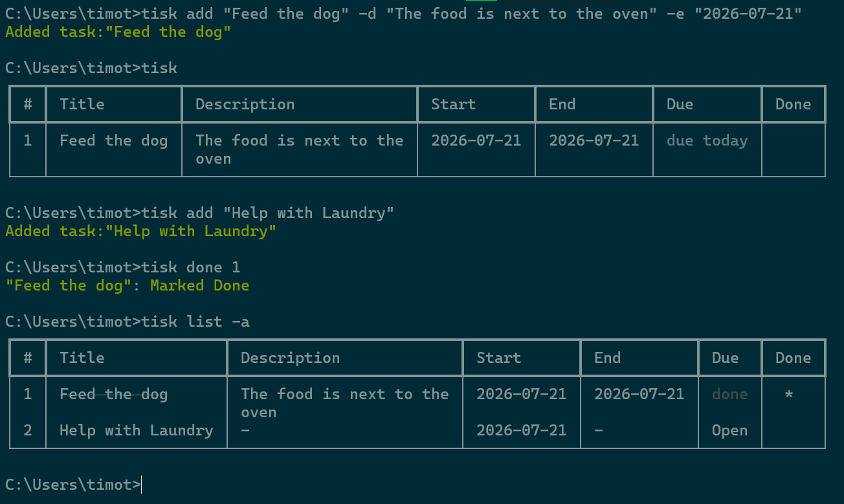
Task: Click the 'End' header in the first table
Action: (x=562, y=104)
